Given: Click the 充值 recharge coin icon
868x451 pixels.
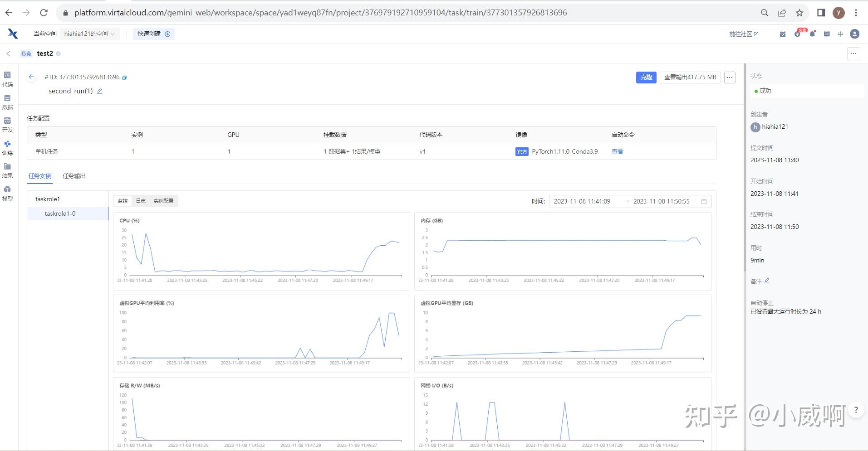Looking at the screenshot, I should coord(798,34).
